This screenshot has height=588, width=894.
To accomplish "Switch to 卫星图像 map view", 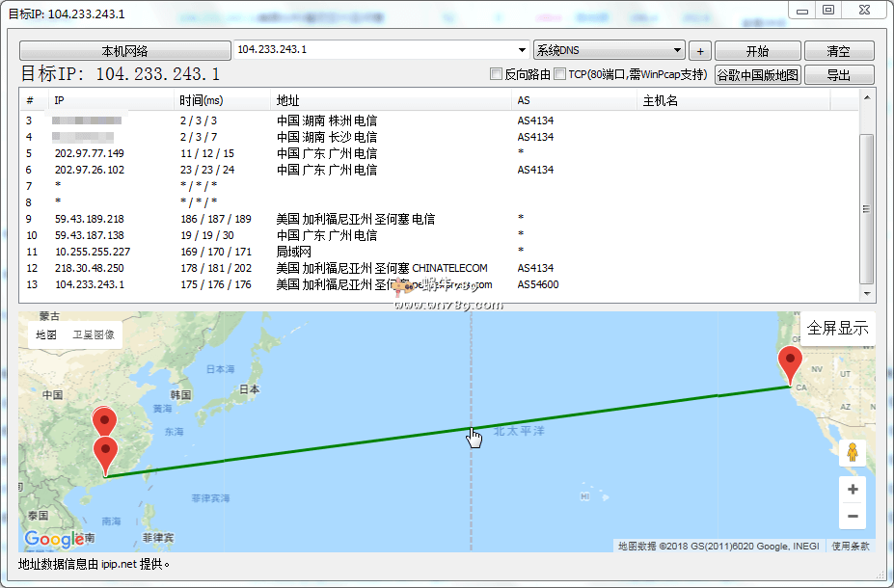I will (93, 335).
